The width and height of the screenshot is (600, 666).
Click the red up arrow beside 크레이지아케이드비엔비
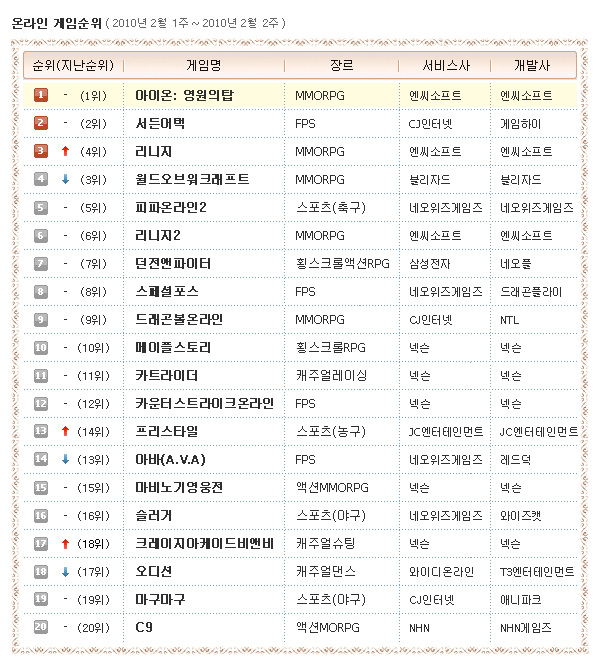(65, 543)
